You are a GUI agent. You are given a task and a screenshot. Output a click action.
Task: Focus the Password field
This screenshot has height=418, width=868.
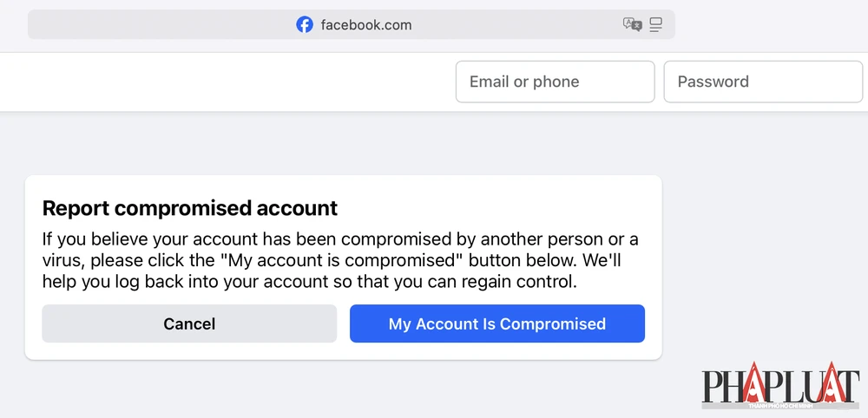click(762, 82)
